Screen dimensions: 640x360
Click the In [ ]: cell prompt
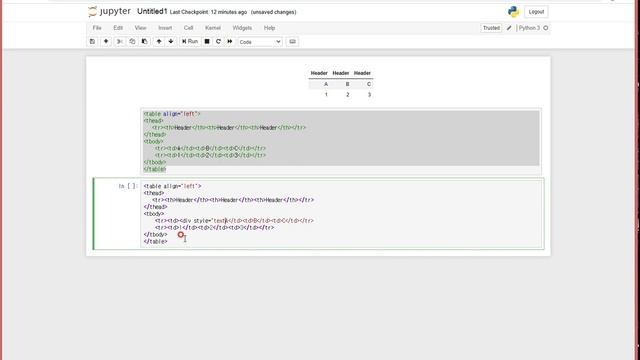(128, 186)
